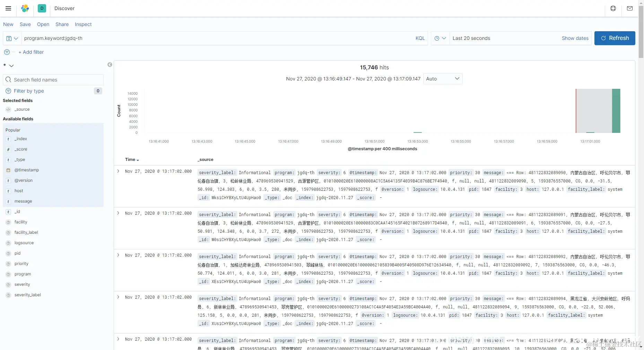
Task: Click the small bar near 13:16:53
Action: (x=418, y=132)
